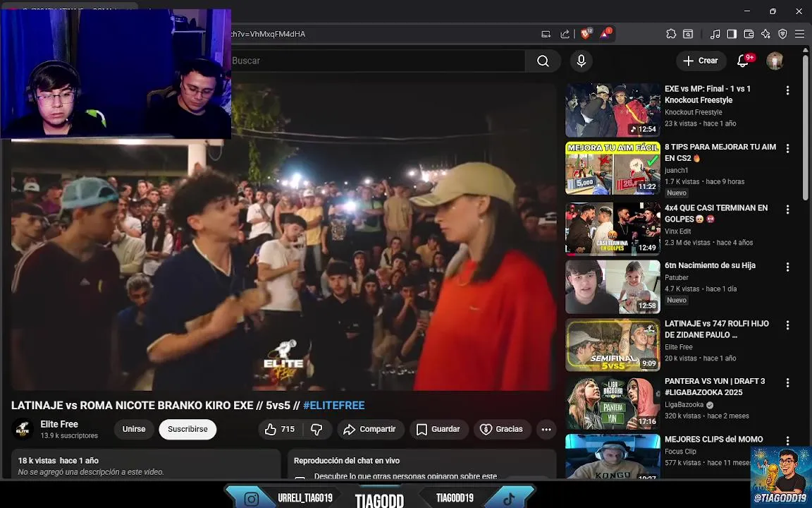Toggle the browser sidebar panel icon
The height and width of the screenshot is (508, 812).
pos(732,34)
